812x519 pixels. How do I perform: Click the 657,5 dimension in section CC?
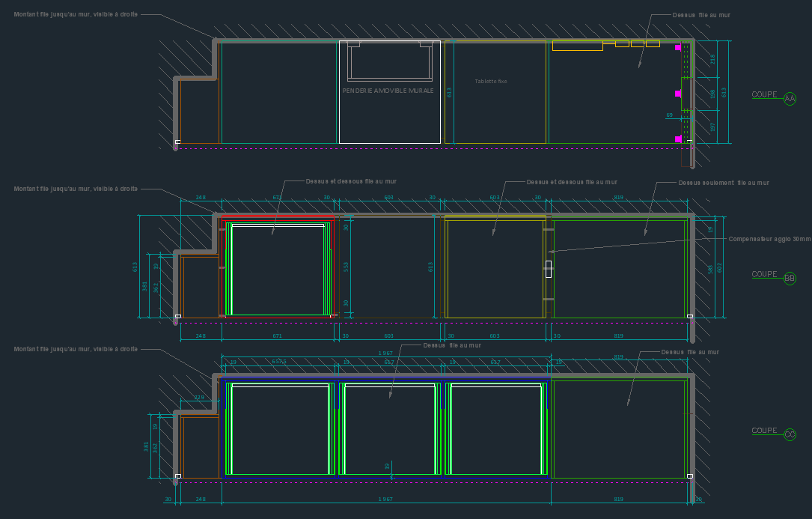point(278,362)
